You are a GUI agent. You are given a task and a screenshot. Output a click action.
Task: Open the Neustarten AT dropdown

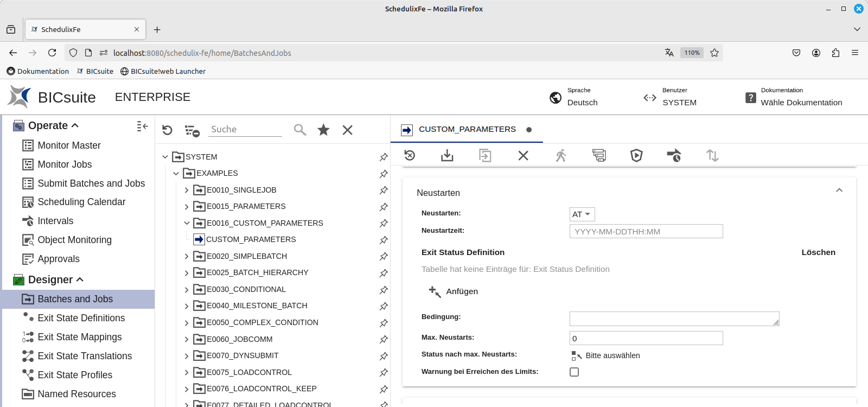point(582,214)
